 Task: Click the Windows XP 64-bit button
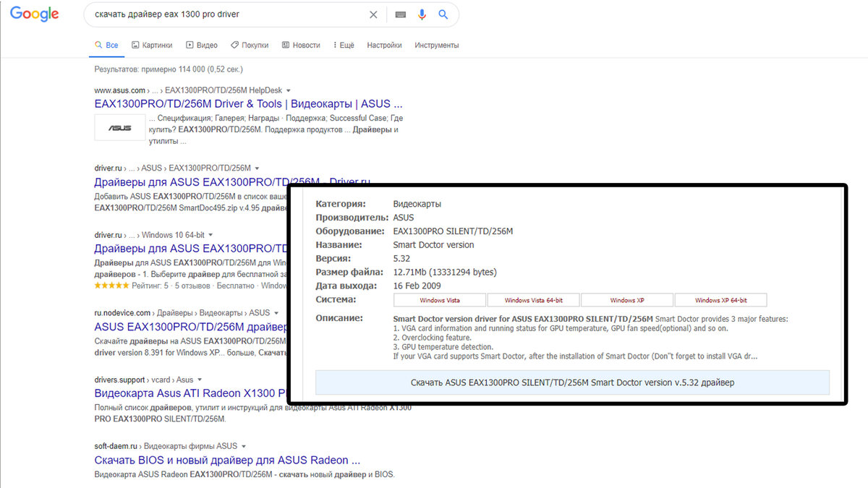[x=720, y=300]
